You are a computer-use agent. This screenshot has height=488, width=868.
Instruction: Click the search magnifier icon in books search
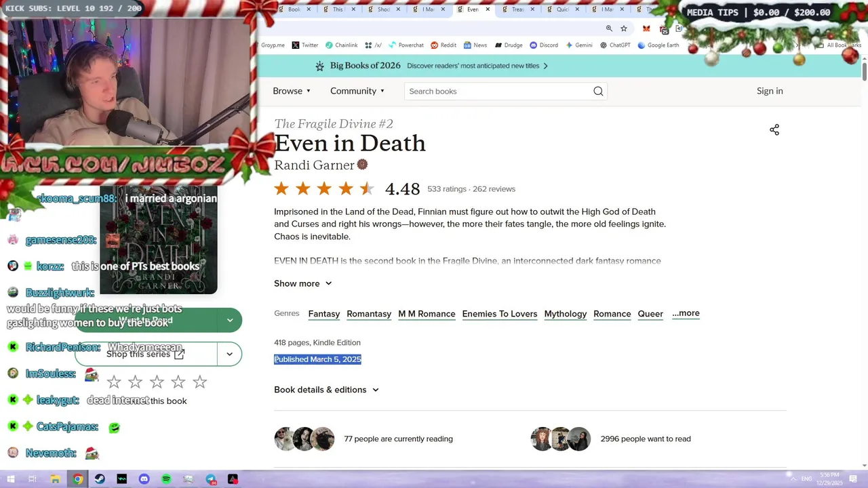598,91
